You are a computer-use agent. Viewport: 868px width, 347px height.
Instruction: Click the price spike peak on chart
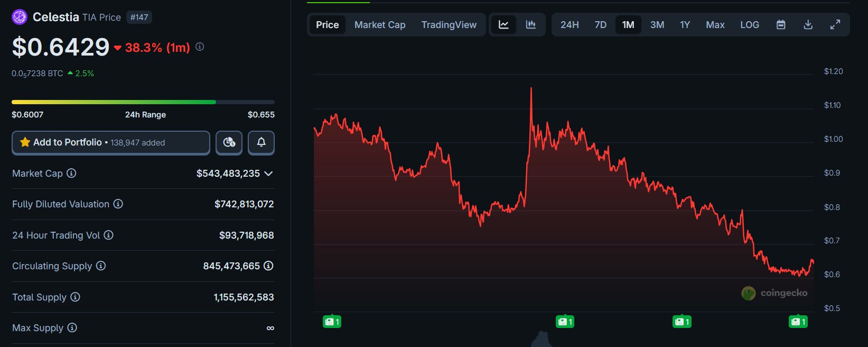coord(531,89)
